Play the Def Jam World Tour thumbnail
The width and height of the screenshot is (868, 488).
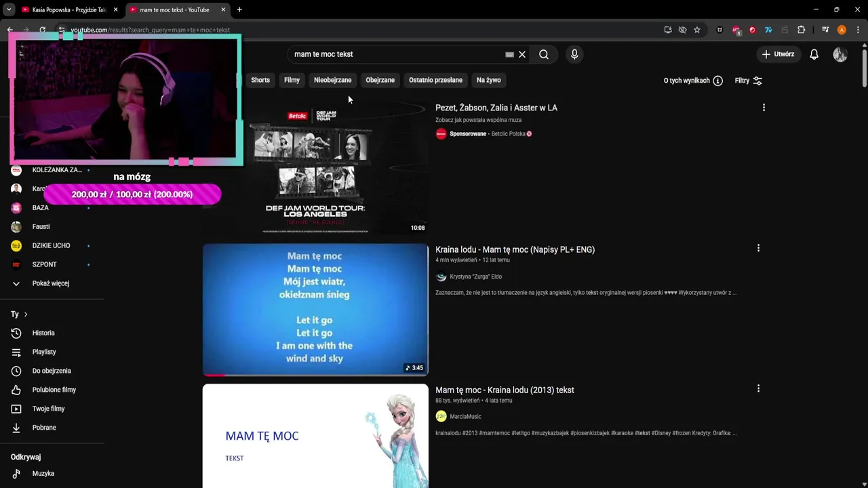315,168
